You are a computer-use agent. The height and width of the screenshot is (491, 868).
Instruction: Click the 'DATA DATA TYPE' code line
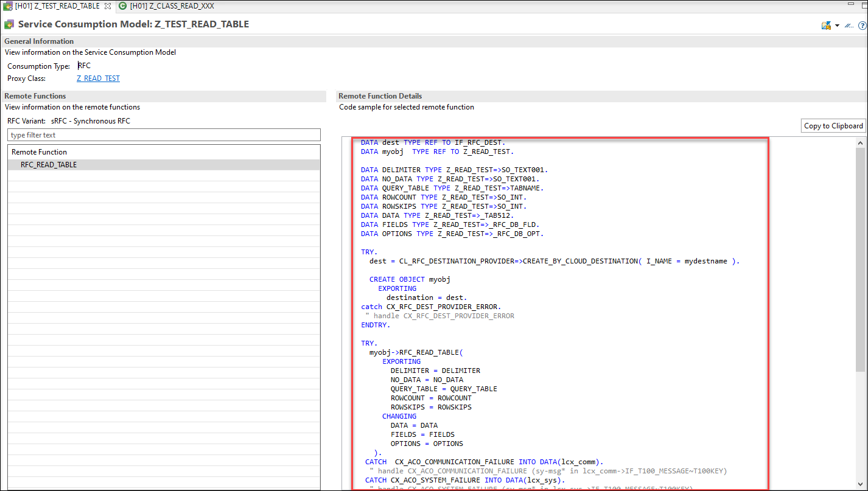pos(438,215)
